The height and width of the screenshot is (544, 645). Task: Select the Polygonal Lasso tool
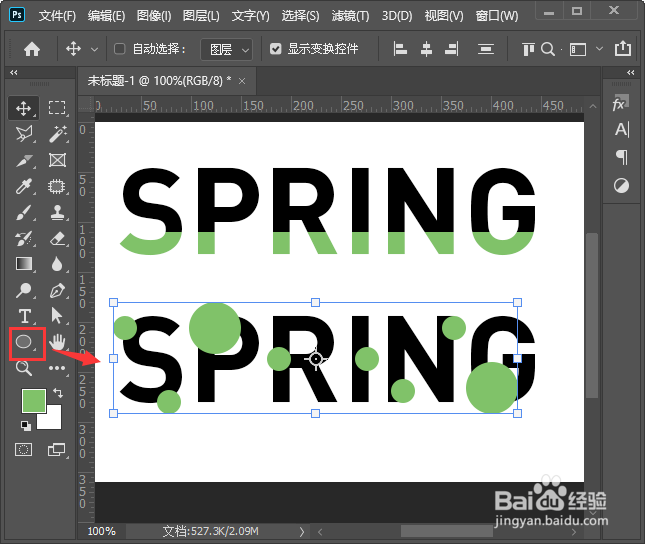click(x=23, y=134)
